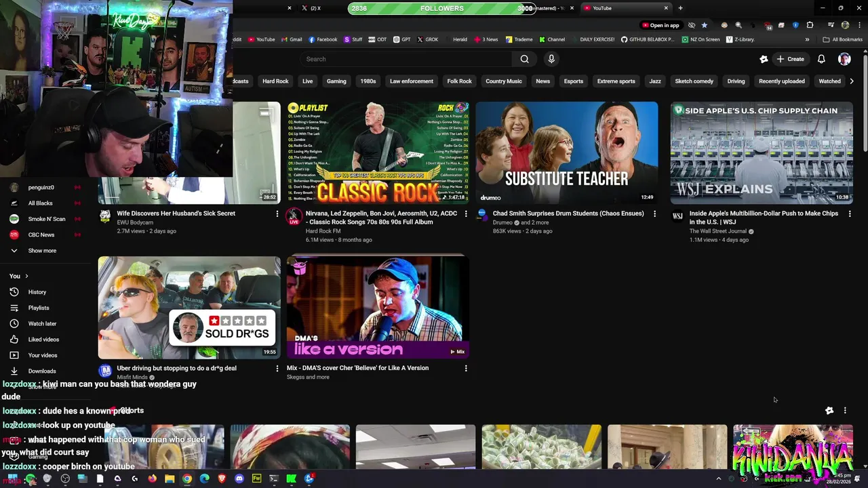Select the Jazz filter chip
This screenshot has height=488, width=868.
655,81
